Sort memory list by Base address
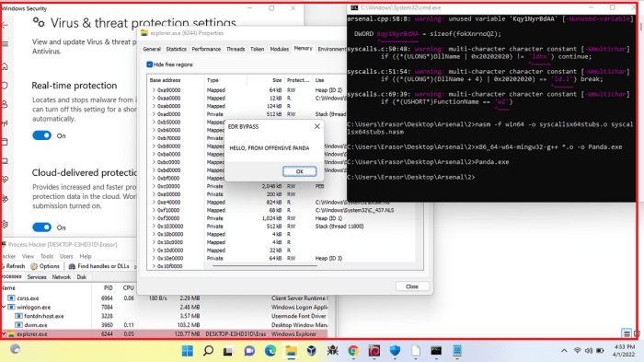Screen dimensions: 644x362 click(176, 80)
